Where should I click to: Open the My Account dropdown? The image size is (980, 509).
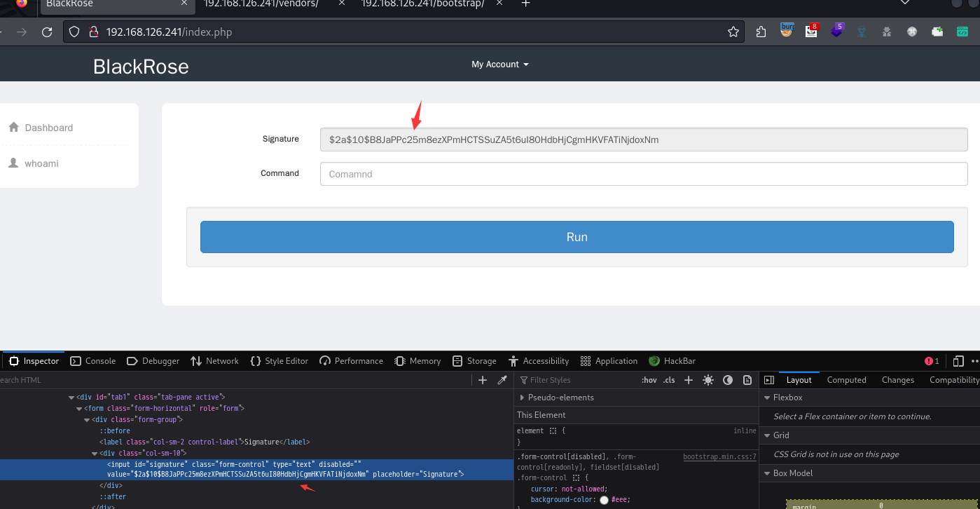500,64
